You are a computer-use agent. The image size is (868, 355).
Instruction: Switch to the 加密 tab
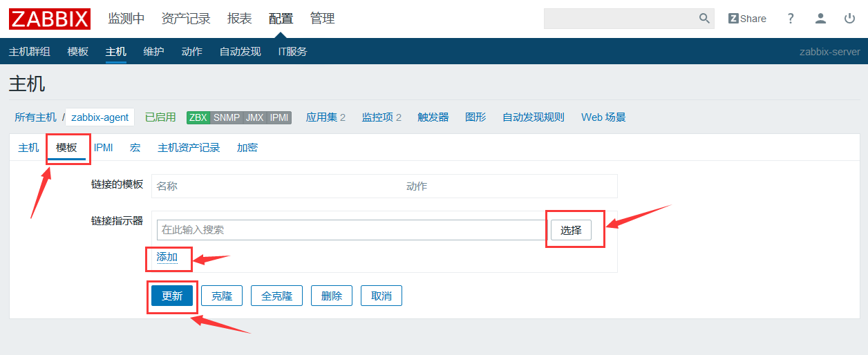(247, 148)
